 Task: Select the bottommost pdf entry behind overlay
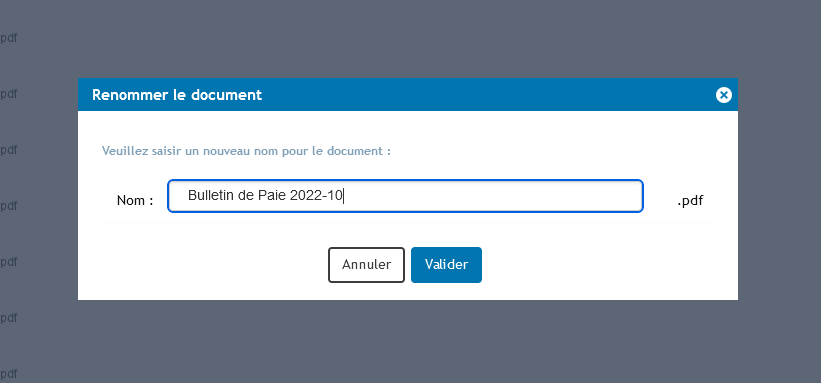(9, 374)
